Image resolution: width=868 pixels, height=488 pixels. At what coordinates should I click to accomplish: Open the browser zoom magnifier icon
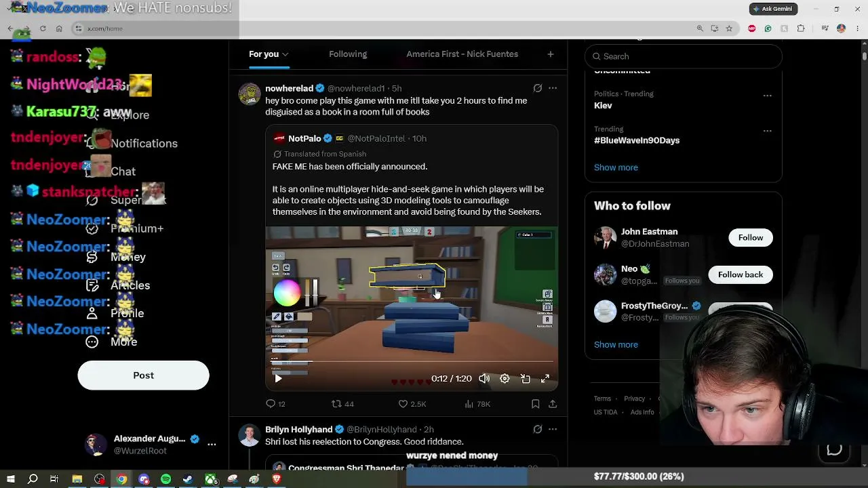[x=700, y=28]
